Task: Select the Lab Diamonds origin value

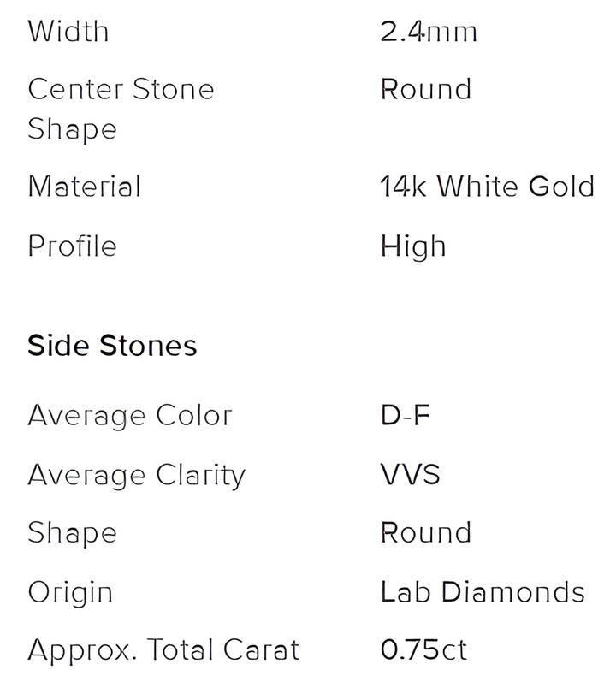Action: [x=483, y=591]
